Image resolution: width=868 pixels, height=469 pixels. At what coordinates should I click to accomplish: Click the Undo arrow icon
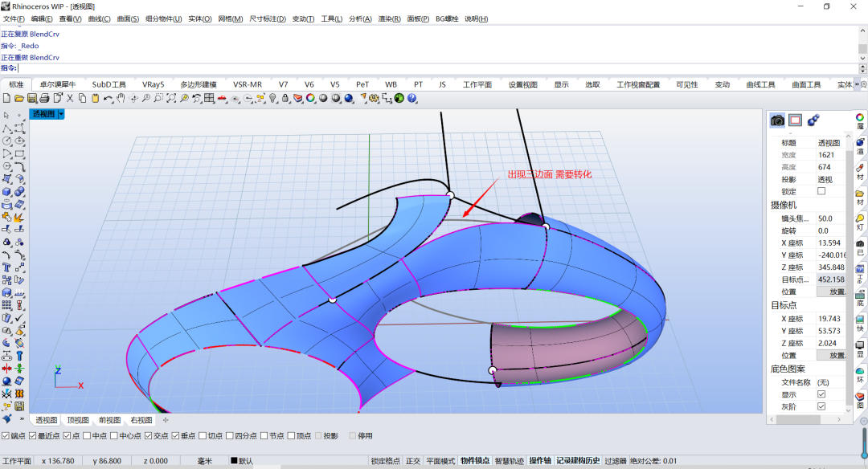[x=108, y=98]
